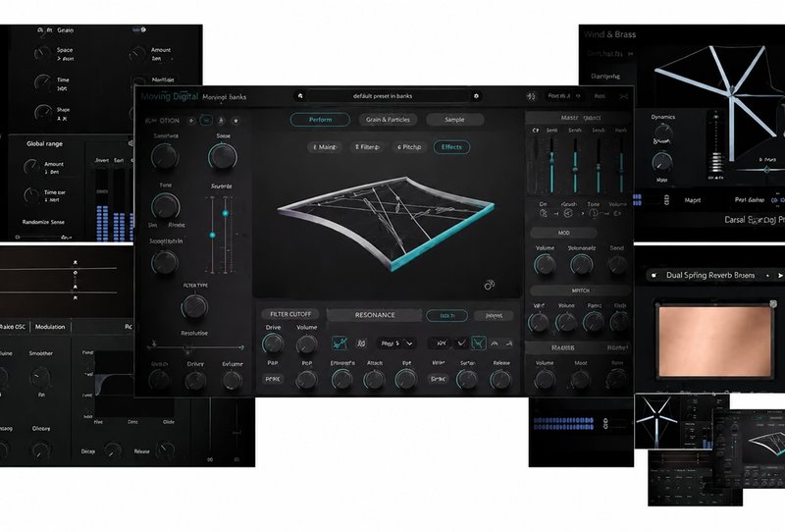Viewport: 785px width, 532px height.
Task: Toggle the teal-outlined icon in the E-MOTION row
Action: coord(206,121)
